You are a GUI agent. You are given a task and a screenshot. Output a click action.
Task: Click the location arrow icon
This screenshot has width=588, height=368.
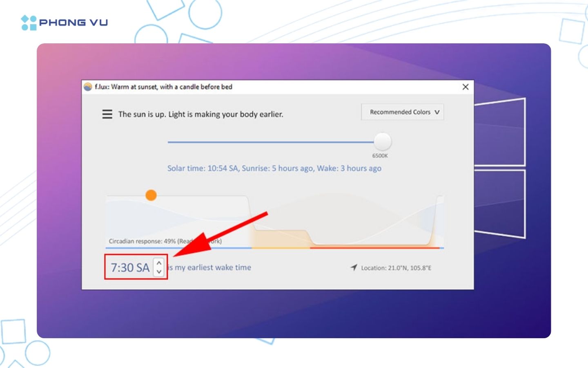(354, 267)
